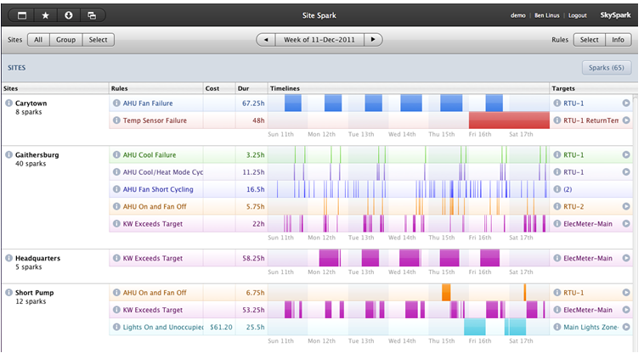Go to previous week
644x353 pixels.
tap(266, 40)
